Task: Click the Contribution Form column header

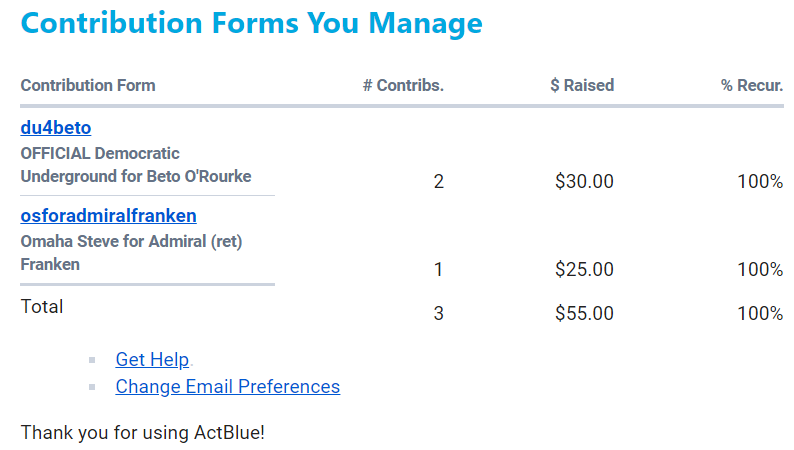Action: (88, 86)
